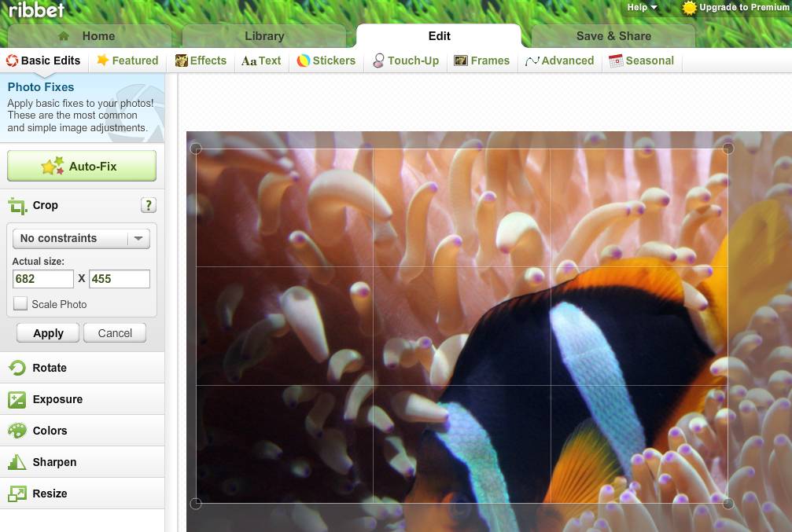Click the ribbet logo
Screen dimensions: 792x532
(x=36, y=10)
